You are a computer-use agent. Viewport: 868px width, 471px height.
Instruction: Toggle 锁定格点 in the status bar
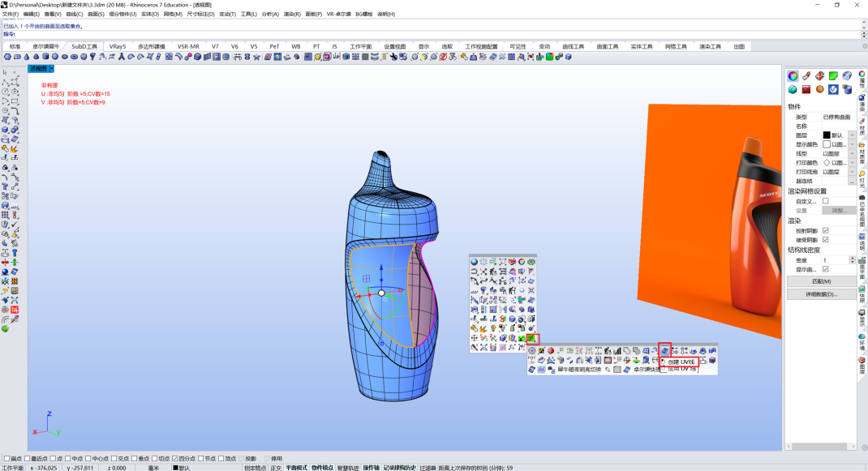pyautogui.click(x=256, y=468)
